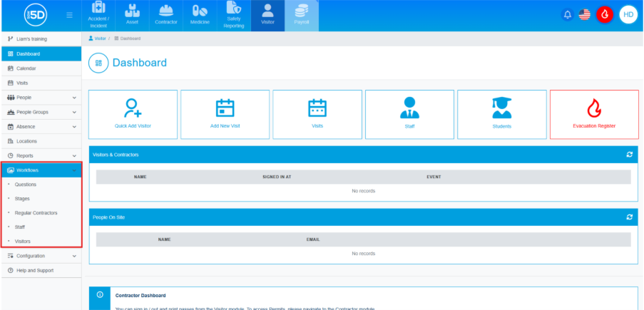Open the US flag language selector

[x=585, y=14]
